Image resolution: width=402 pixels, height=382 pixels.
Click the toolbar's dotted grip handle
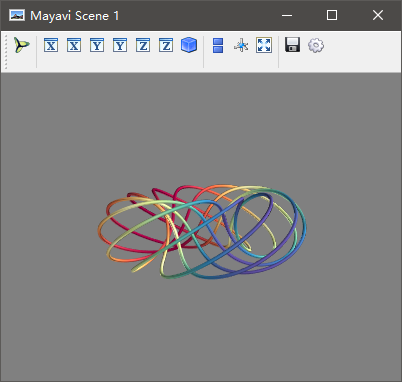(x=6, y=52)
